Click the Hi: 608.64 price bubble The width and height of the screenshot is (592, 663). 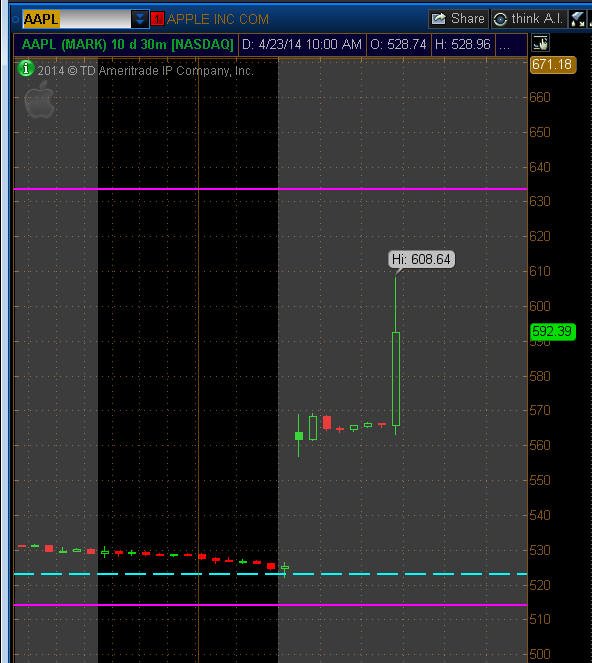click(421, 259)
